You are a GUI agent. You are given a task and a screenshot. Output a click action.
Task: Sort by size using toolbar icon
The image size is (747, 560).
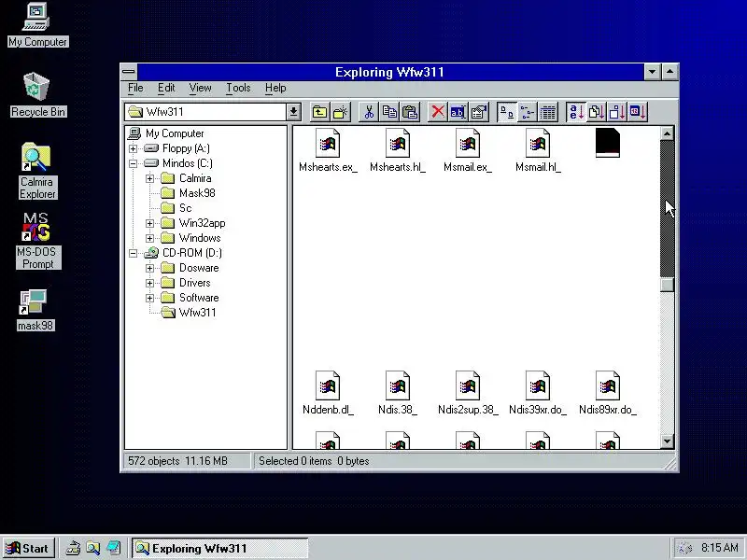point(617,112)
